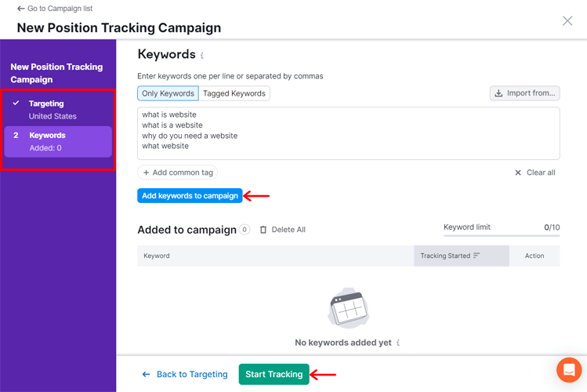The width and height of the screenshot is (587, 392).
Task: Click Add keywords to campaign button
Action: click(x=190, y=196)
